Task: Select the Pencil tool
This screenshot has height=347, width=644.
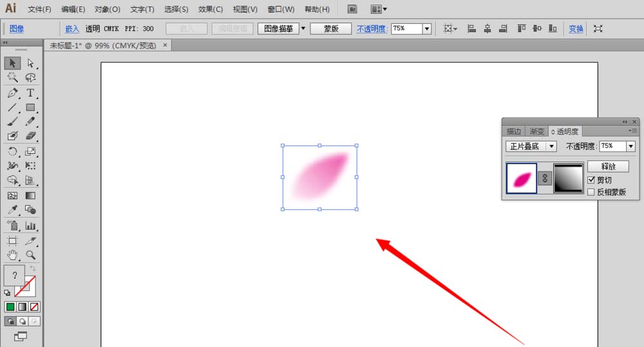Action: pos(30,122)
